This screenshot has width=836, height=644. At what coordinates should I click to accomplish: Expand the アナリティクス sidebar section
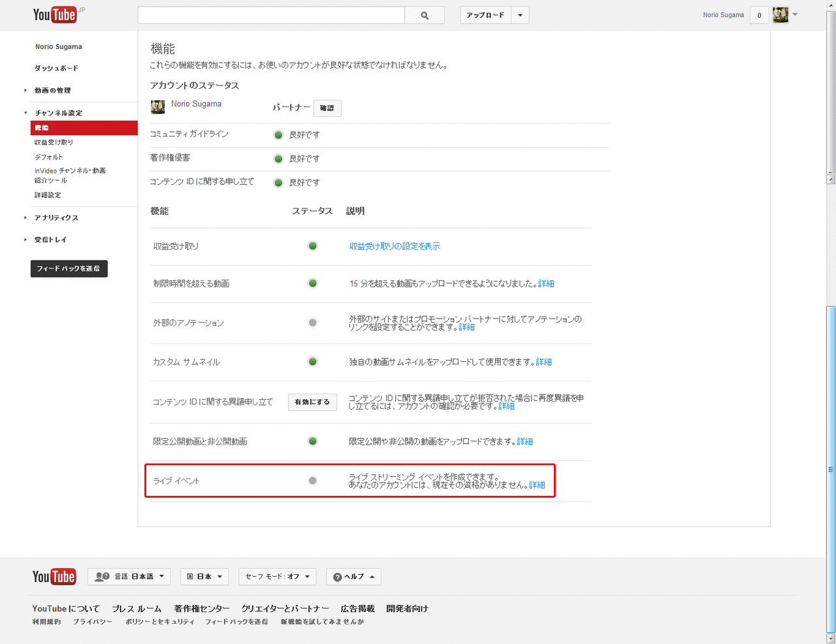click(x=56, y=217)
